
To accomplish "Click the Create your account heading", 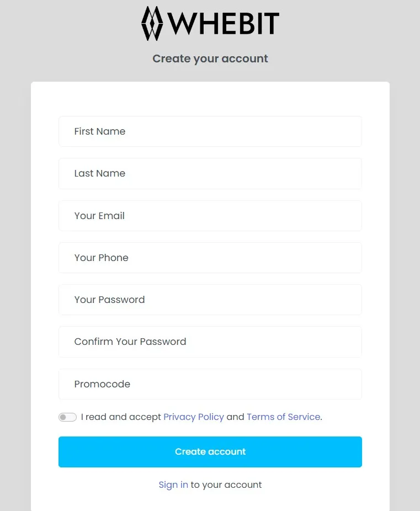I will 210,58.
